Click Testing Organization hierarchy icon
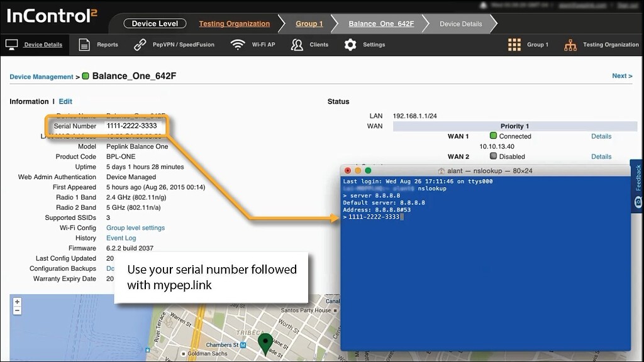Image resolution: width=644 pixels, height=362 pixels. tap(570, 45)
